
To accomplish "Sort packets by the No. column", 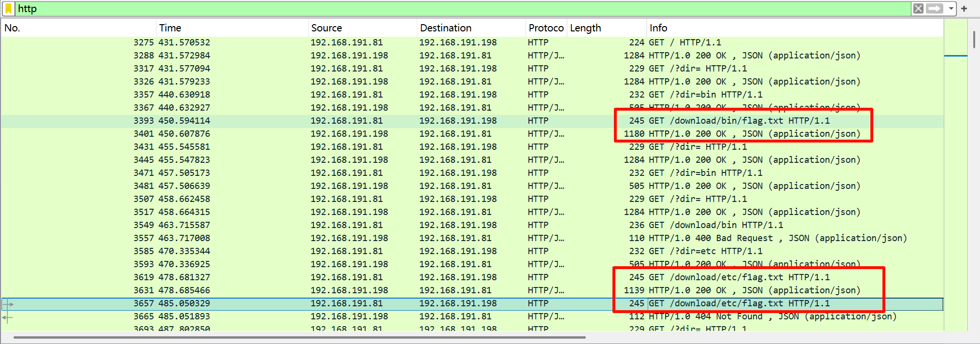I will (77, 28).
